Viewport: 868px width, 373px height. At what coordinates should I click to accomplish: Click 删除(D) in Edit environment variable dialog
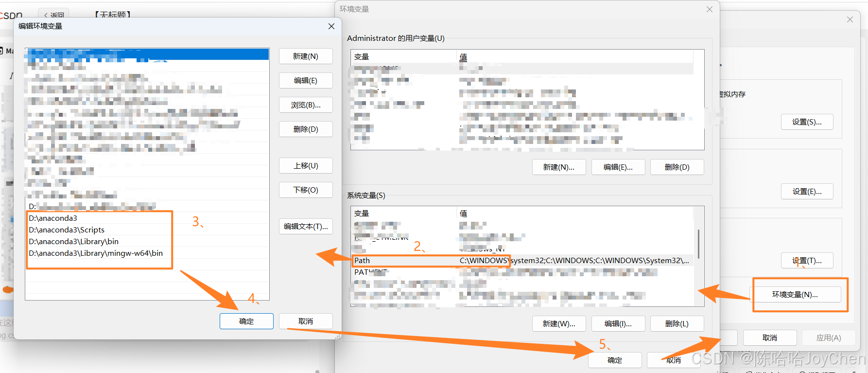tap(306, 129)
